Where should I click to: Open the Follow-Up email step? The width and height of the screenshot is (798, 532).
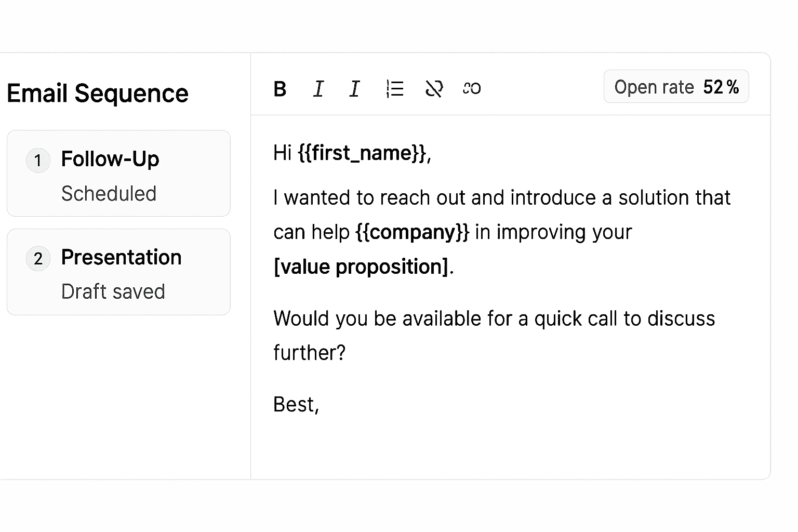click(110, 159)
